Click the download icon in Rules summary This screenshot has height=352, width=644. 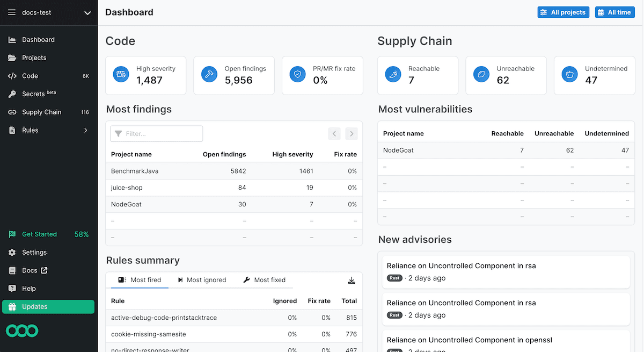pyautogui.click(x=352, y=280)
